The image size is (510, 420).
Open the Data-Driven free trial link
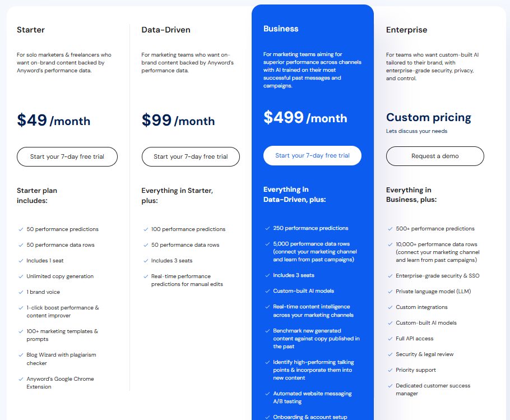pyautogui.click(x=191, y=156)
